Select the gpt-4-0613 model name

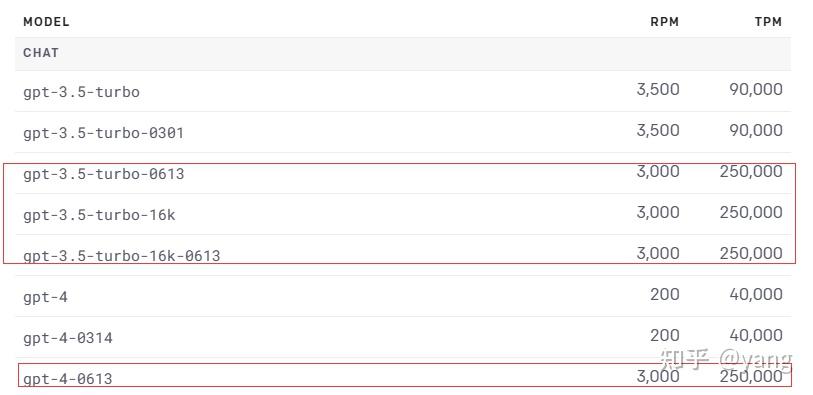click(x=68, y=379)
